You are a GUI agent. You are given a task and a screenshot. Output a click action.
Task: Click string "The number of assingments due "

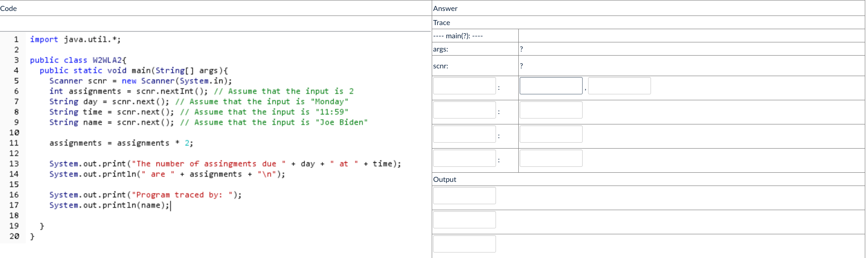pyautogui.click(x=209, y=164)
